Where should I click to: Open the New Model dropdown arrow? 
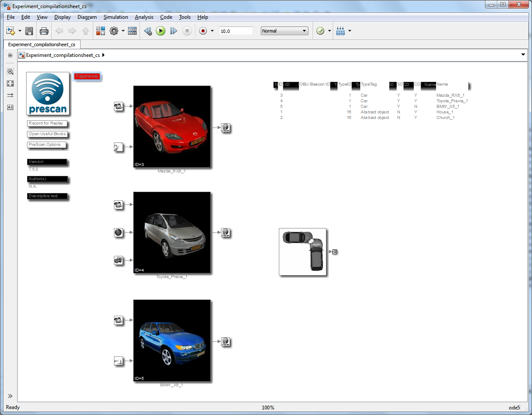tap(20, 31)
